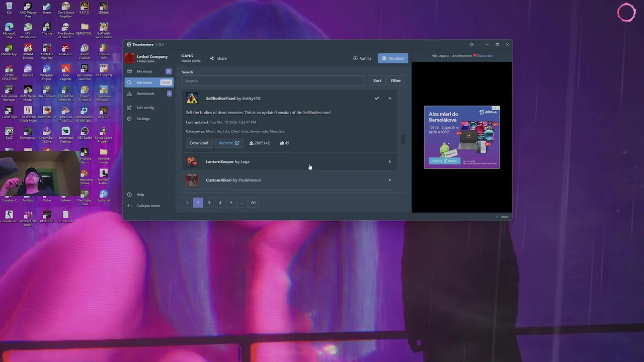Open the SellBodiesFixed Website link
644x362 pixels.
point(229,143)
